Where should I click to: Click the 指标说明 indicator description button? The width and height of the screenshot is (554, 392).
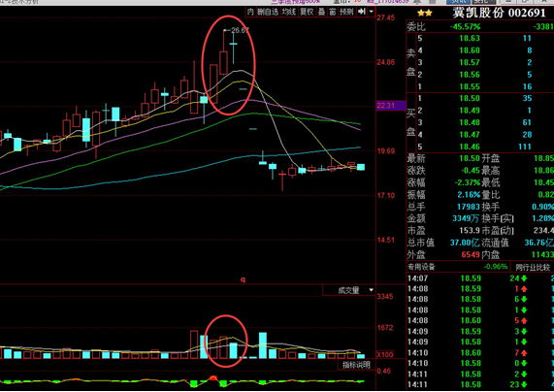pyautogui.click(x=356, y=365)
